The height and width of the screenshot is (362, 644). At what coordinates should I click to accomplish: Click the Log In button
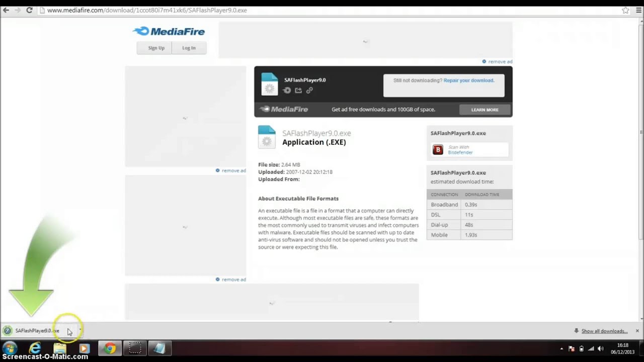pyautogui.click(x=189, y=48)
